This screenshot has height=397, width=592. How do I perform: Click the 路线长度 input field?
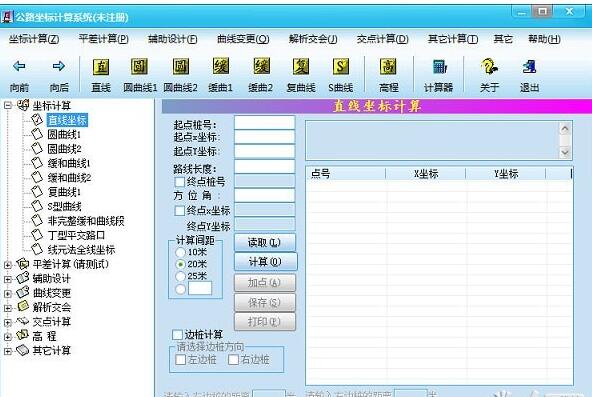pyautogui.click(x=264, y=166)
